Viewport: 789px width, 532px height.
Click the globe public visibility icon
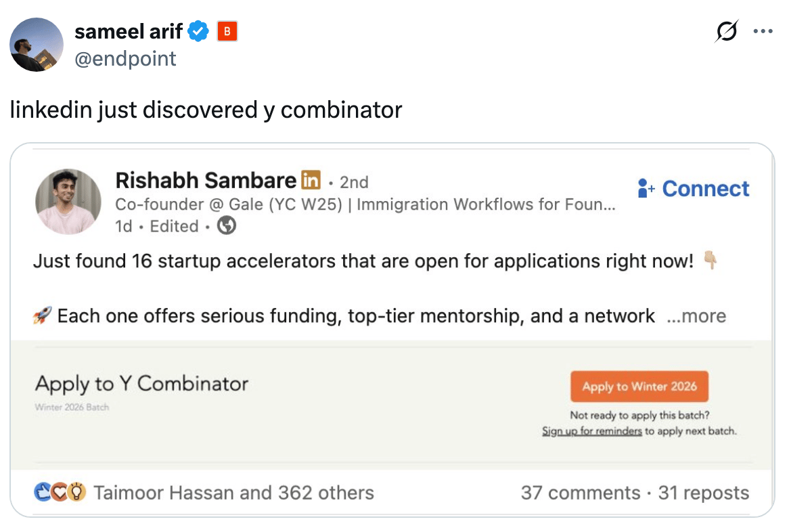point(227,227)
